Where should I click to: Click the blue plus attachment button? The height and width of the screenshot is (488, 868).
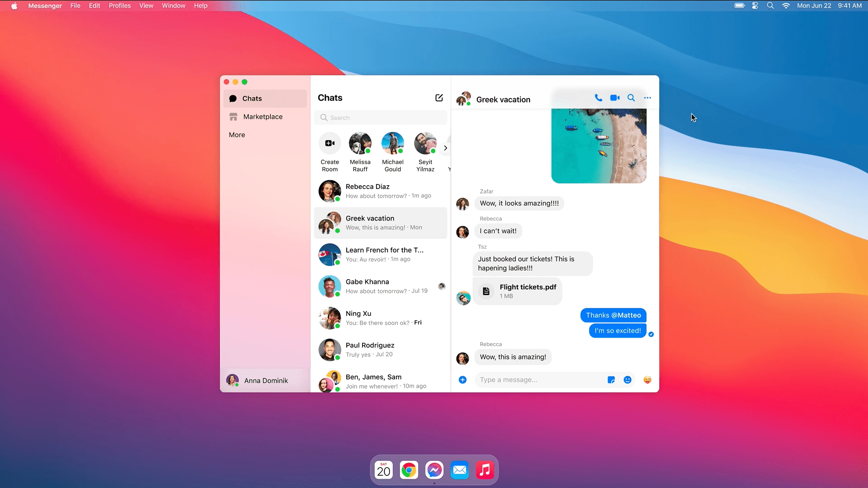pos(462,380)
